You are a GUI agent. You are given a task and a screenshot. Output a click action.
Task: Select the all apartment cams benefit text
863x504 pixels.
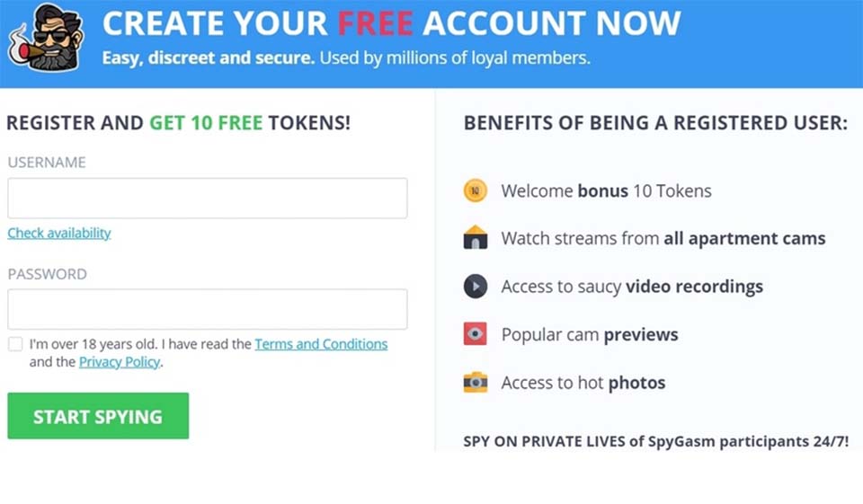[663, 238]
